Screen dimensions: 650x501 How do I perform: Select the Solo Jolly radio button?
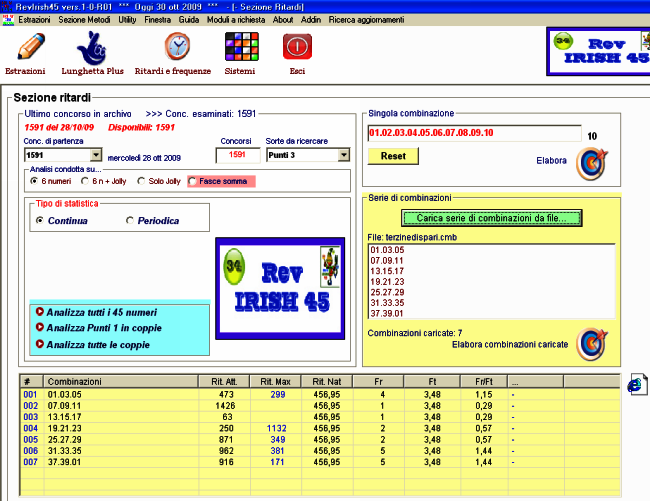tap(141, 181)
